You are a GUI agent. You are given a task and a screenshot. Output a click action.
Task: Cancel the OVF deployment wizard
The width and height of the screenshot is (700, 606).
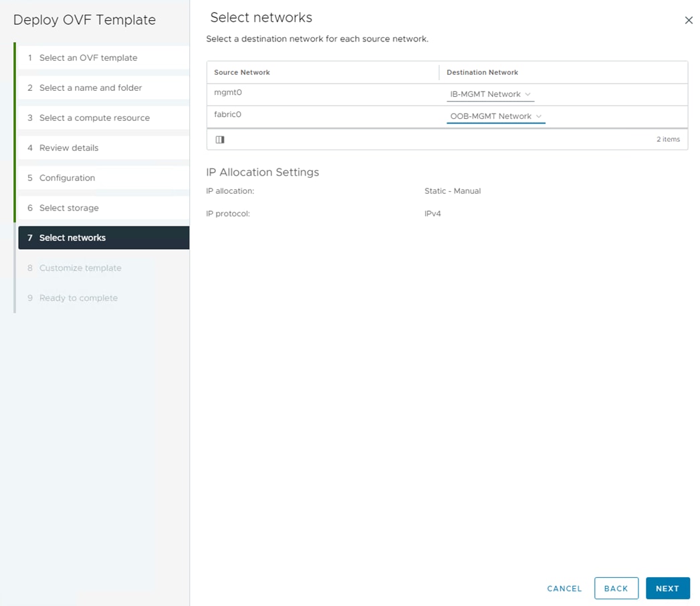(564, 589)
